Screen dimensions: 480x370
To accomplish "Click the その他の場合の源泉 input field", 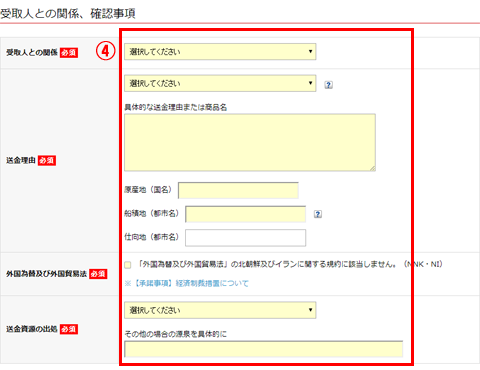I will (264, 349).
